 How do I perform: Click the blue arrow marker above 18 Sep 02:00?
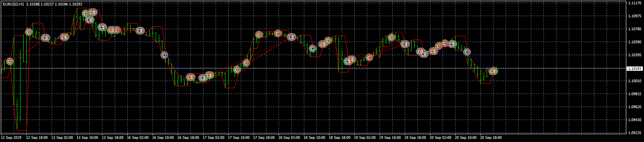(x=291, y=37)
